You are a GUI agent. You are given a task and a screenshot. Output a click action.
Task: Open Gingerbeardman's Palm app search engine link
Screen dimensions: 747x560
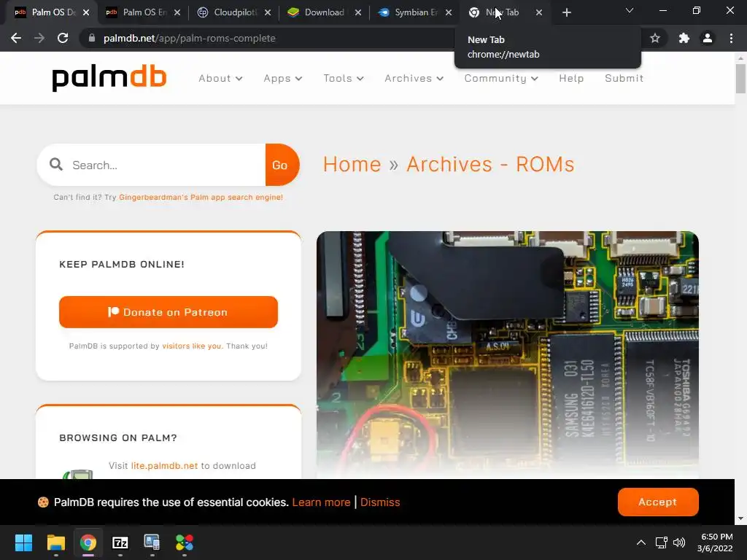coord(201,197)
